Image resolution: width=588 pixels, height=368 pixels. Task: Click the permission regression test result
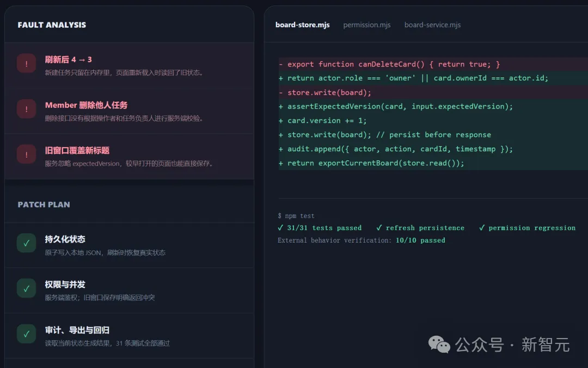click(527, 228)
